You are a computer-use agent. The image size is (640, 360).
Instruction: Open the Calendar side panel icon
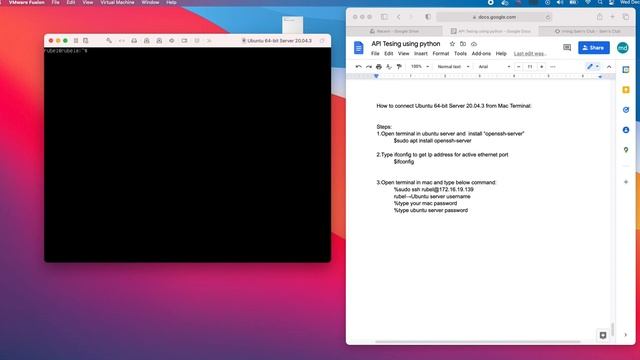[626, 70]
